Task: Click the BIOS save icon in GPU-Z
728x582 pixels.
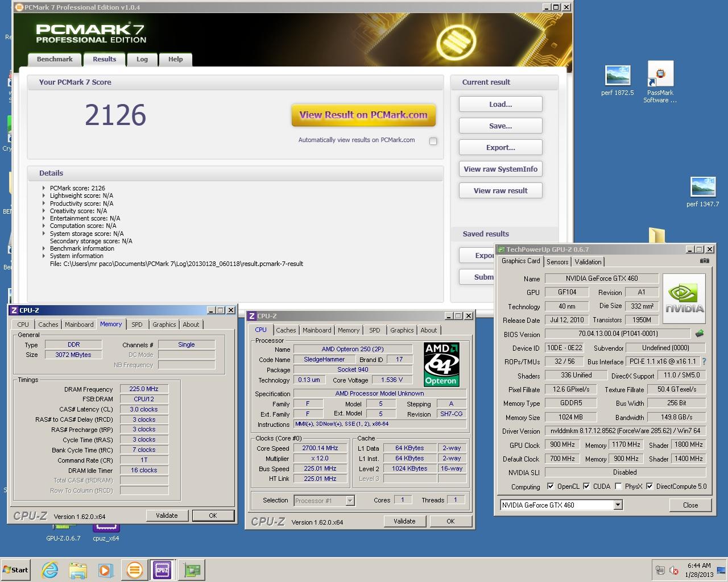Action: 700,334
